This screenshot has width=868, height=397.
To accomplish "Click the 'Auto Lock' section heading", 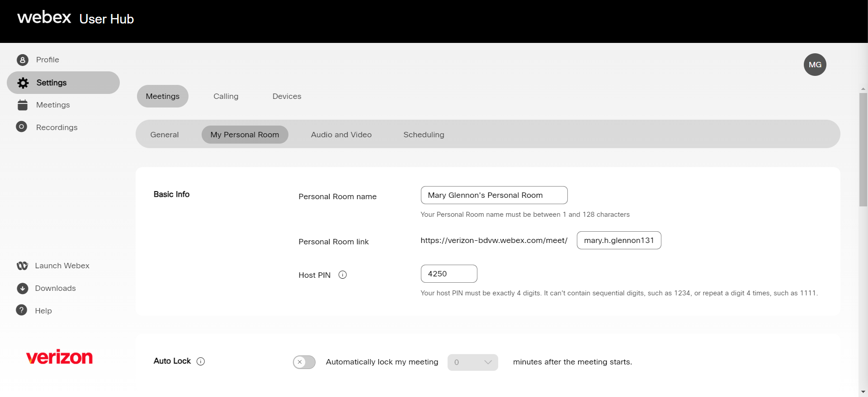I will [x=172, y=361].
